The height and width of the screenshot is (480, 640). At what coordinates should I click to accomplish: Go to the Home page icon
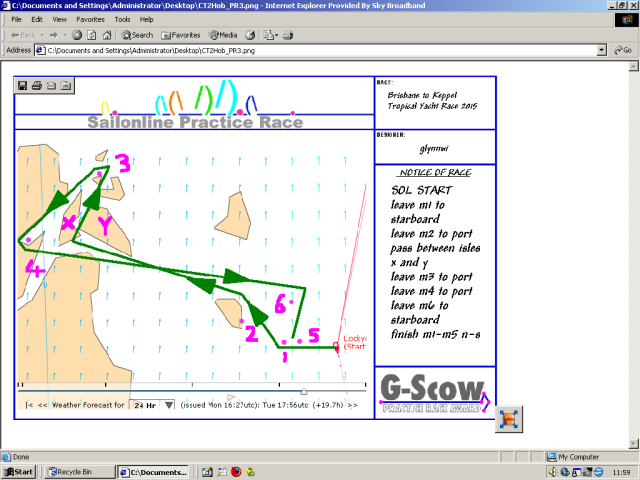click(107, 35)
